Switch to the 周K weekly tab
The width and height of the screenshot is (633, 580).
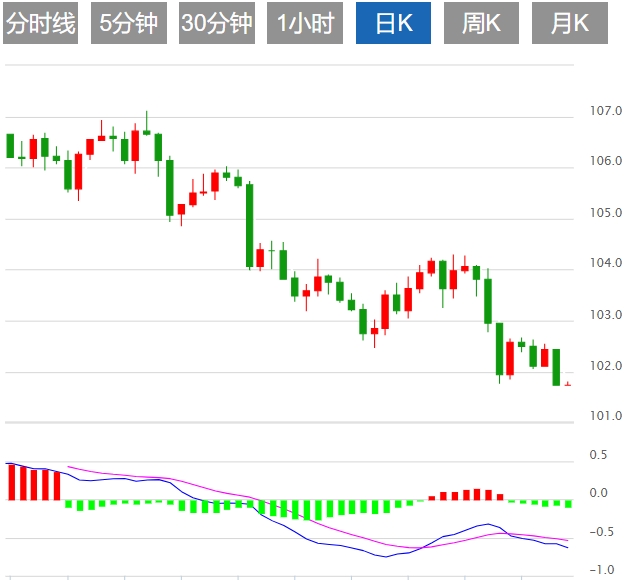point(481,24)
